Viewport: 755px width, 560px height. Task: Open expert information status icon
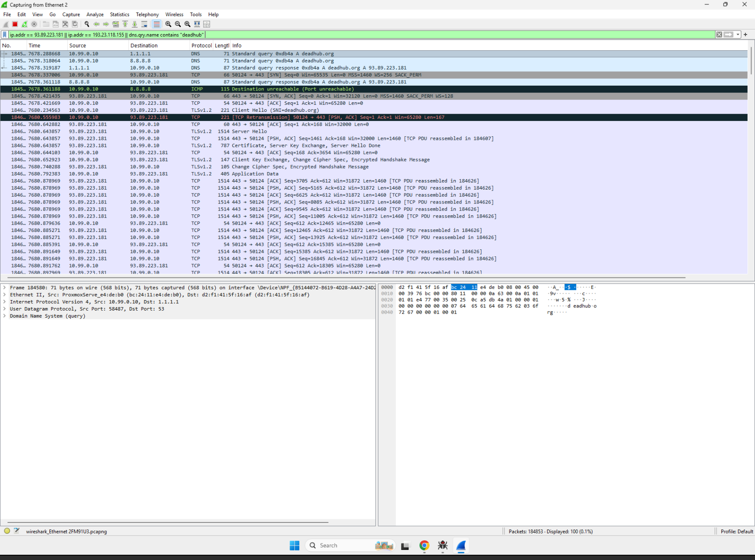7,531
